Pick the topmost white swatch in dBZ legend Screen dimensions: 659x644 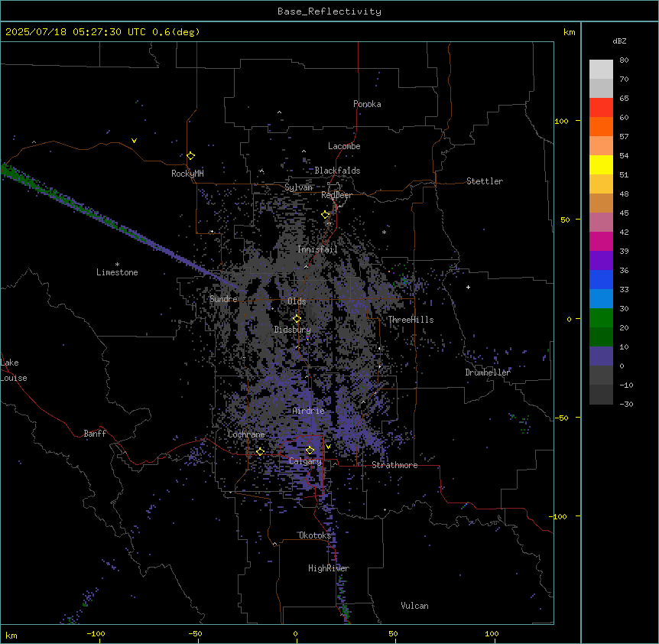coord(601,70)
